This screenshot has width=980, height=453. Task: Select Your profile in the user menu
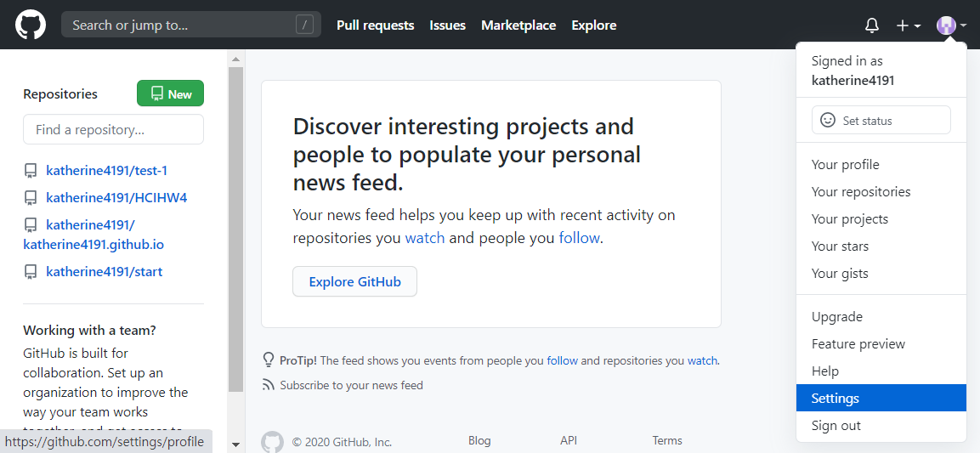[881, 165]
